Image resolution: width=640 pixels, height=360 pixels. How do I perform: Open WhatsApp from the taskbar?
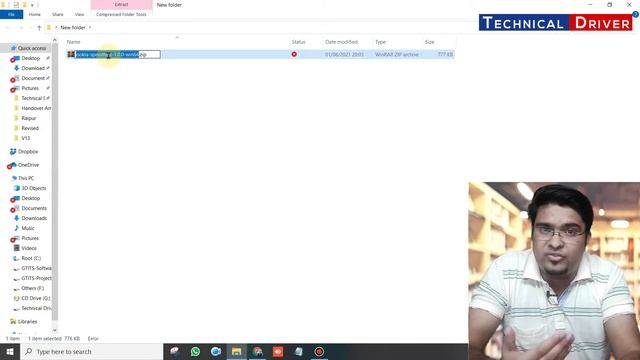tap(195, 351)
